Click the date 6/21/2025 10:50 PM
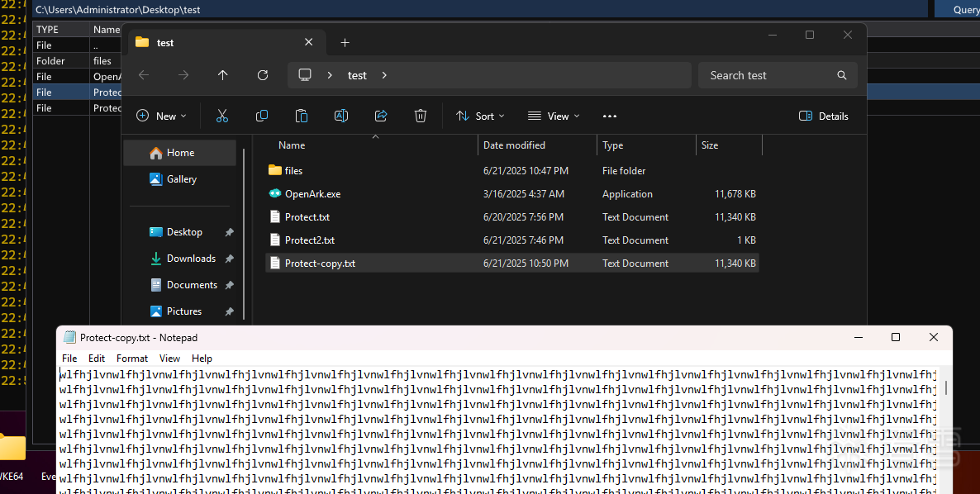Viewport: 980px width, 494px height. tap(526, 264)
